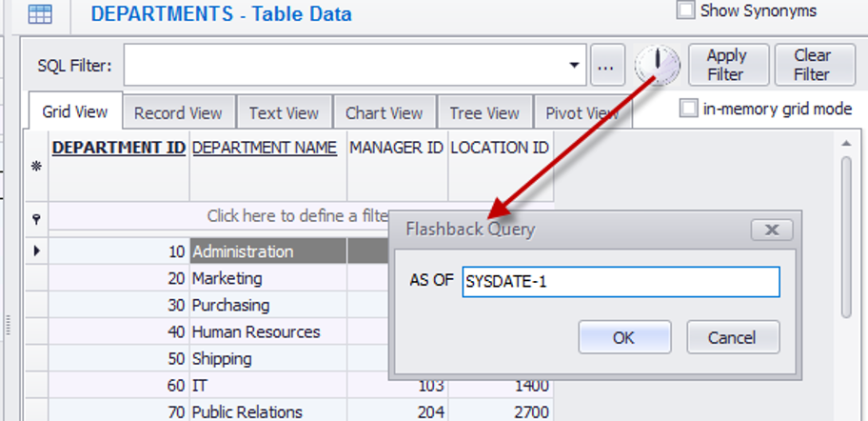
Task: Close the Flashback Query dialog
Action: (772, 230)
